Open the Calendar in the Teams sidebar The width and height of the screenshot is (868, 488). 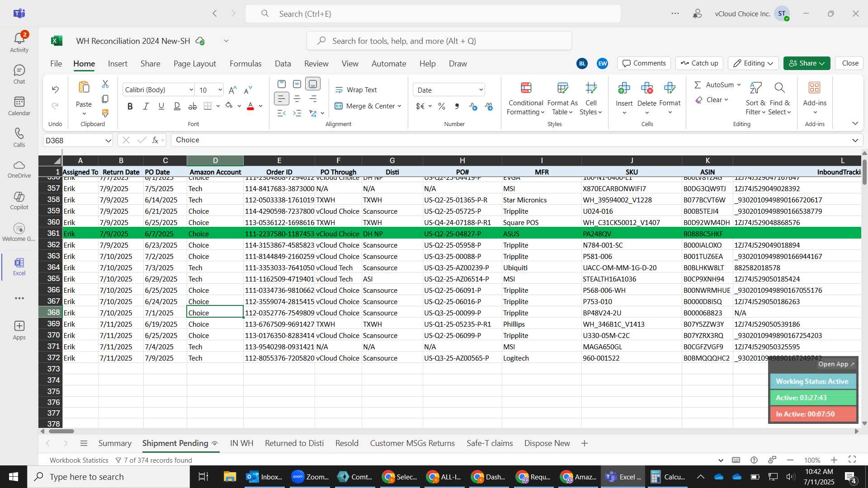[19, 106]
